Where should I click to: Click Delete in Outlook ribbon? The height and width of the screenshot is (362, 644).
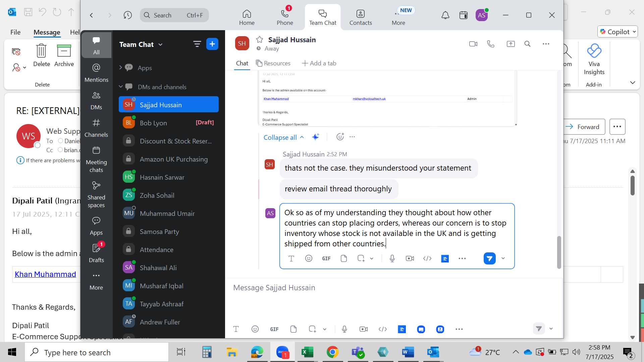click(x=41, y=56)
